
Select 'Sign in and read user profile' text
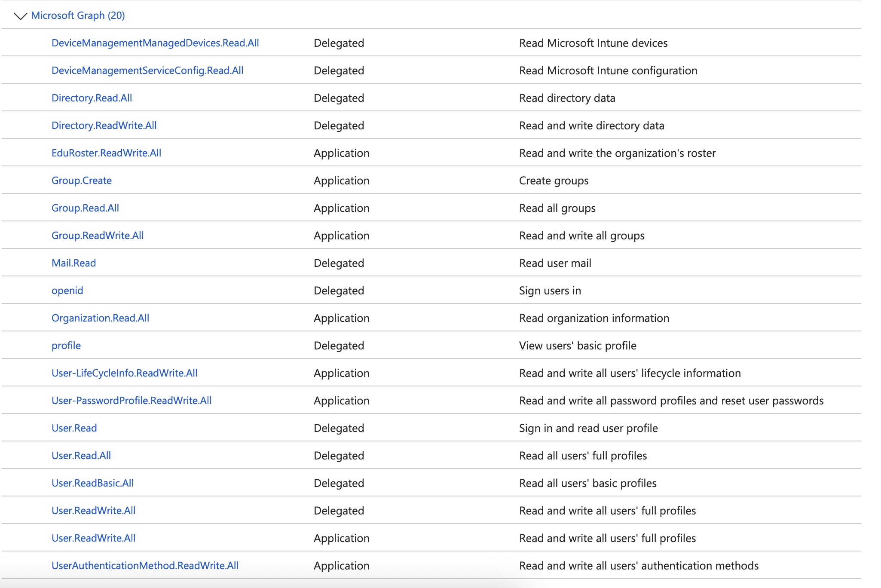coord(588,428)
